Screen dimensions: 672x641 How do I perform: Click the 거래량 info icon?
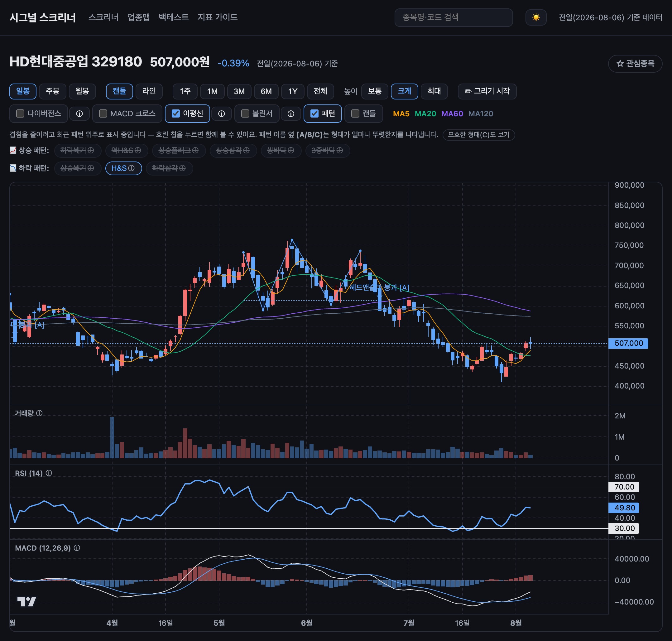tap(39, 413)
